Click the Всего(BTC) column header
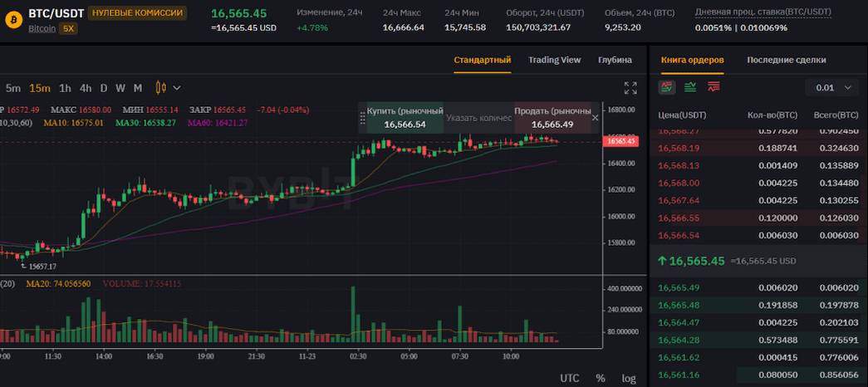The width and height of the screenshot is (868, 387). pyautogui.click(x=836, y=115)
